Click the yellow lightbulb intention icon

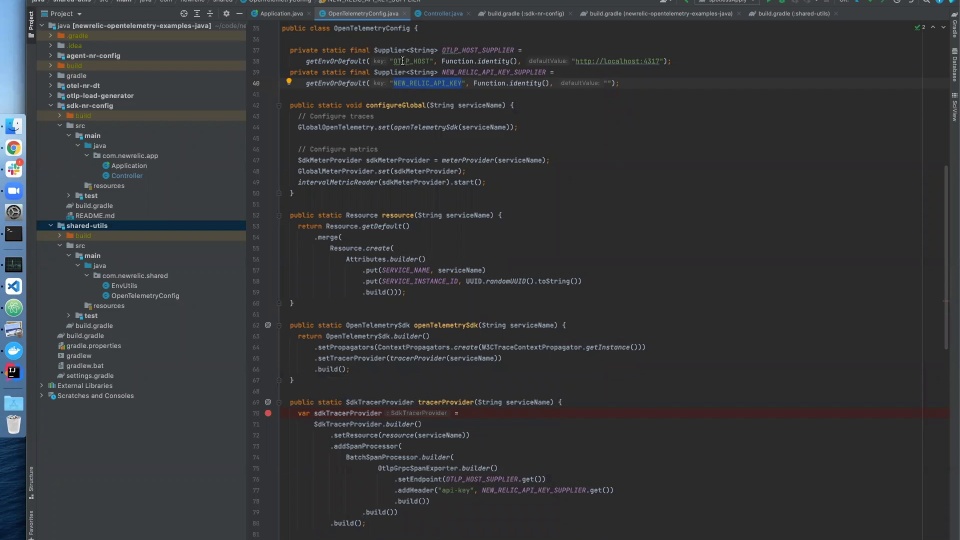[289, 81]
